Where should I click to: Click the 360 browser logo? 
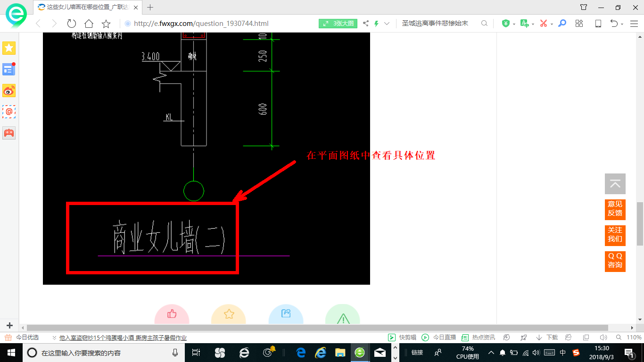click(17, 15)
